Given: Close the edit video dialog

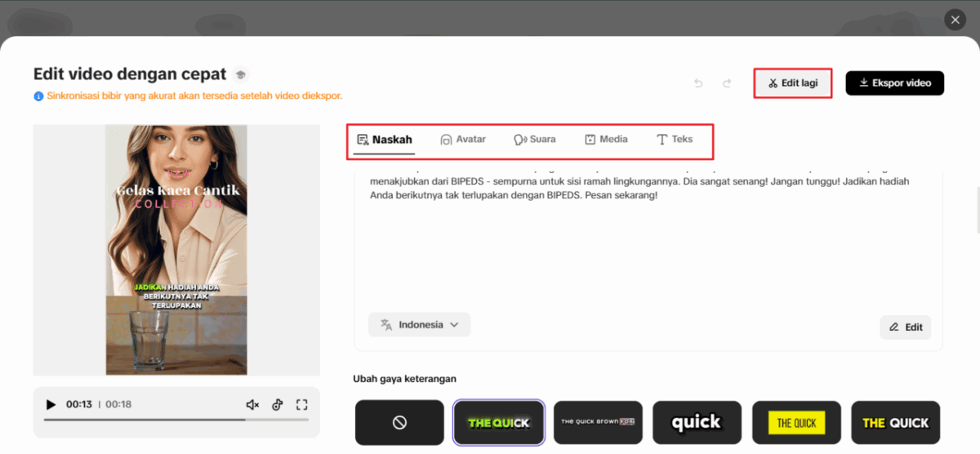Looking at the screenshot, I should tap(954, 20).
